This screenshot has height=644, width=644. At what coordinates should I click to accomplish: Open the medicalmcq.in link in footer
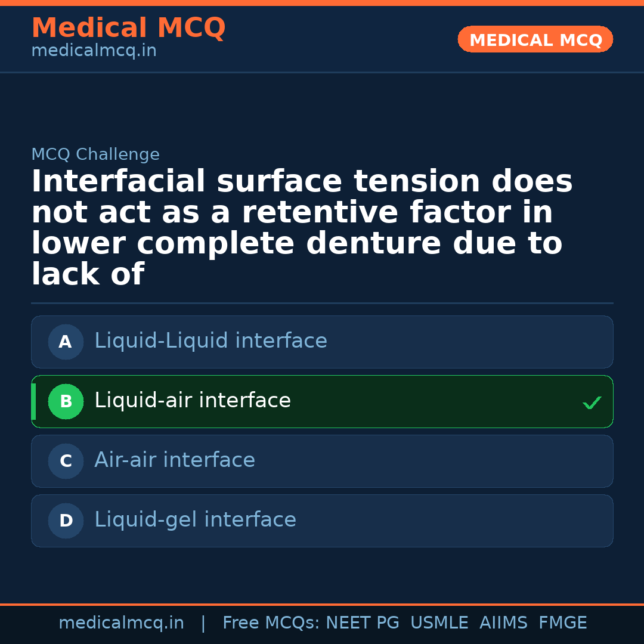121,623
